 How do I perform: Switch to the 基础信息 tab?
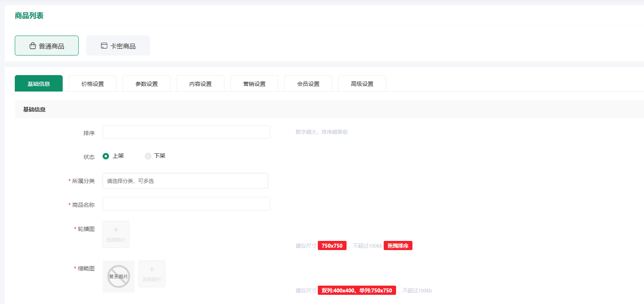(x=39, y=84)
